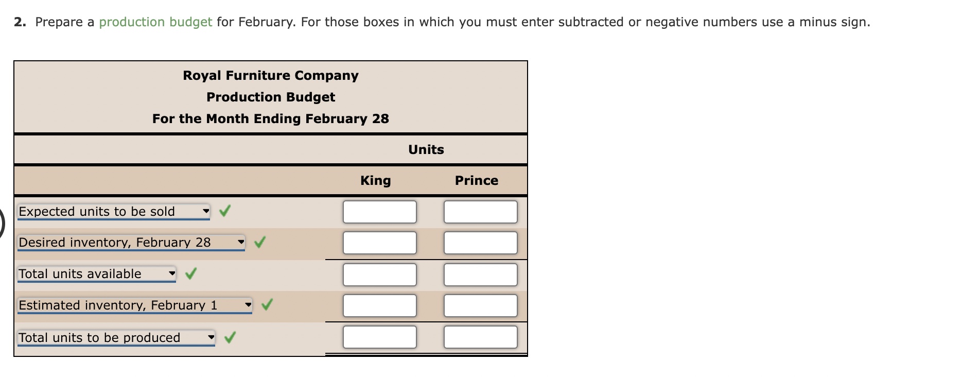Screen dimensions: 980x377
Task: Click the Prince input for Desired inventory
Action: (x=480, y=243)
